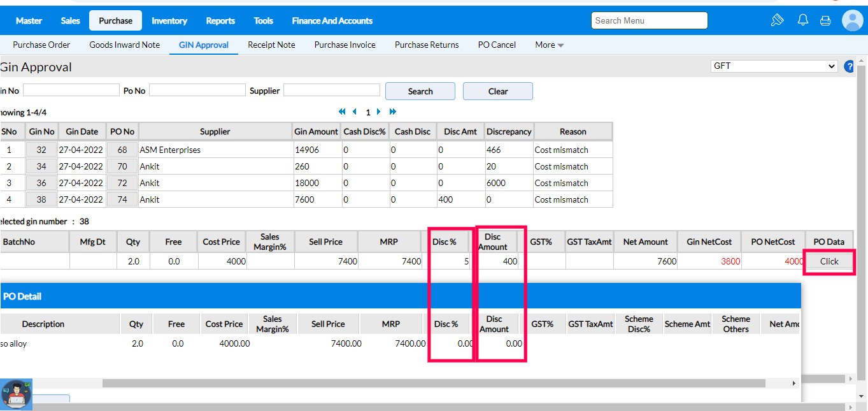Open the GFT company dropdown

click(774, 66)
